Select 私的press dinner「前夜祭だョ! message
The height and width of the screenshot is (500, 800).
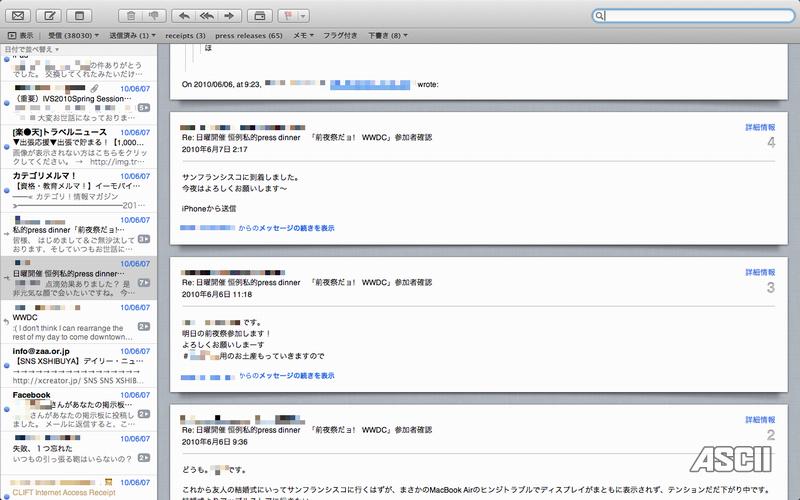(79, 235)
